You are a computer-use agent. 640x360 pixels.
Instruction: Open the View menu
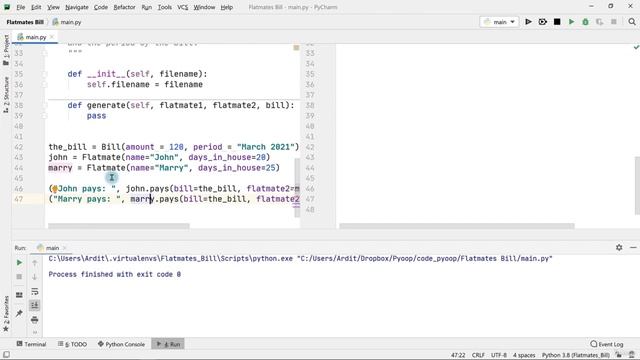click(53, 7)
